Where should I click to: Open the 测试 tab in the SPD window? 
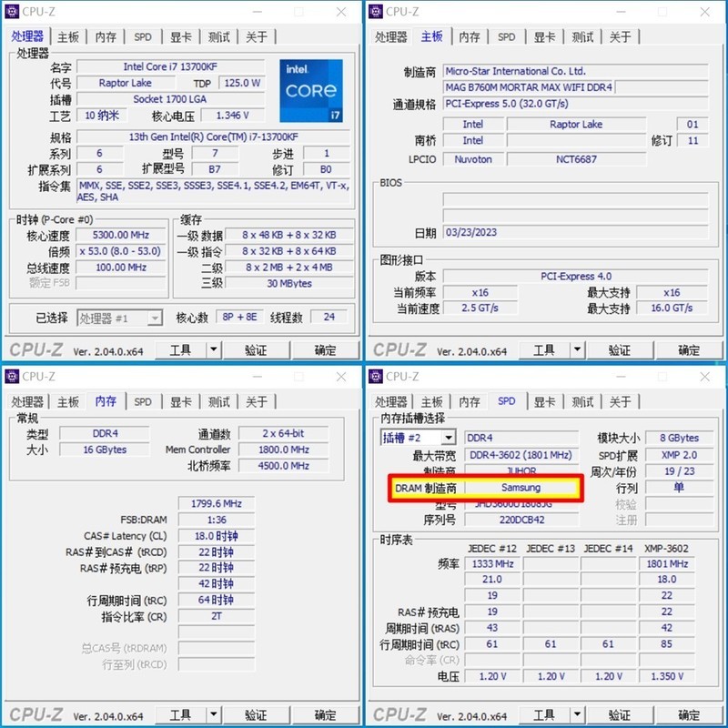coord(582,400)
